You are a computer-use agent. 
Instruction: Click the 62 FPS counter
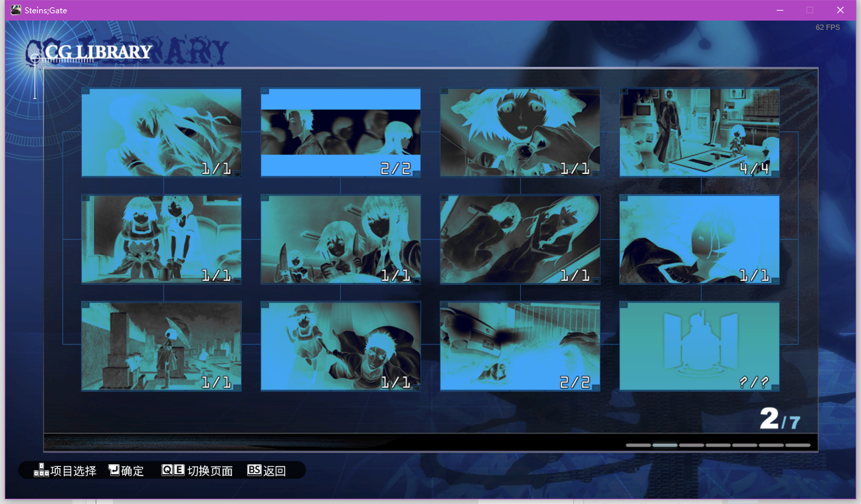[x=828, y=28]
